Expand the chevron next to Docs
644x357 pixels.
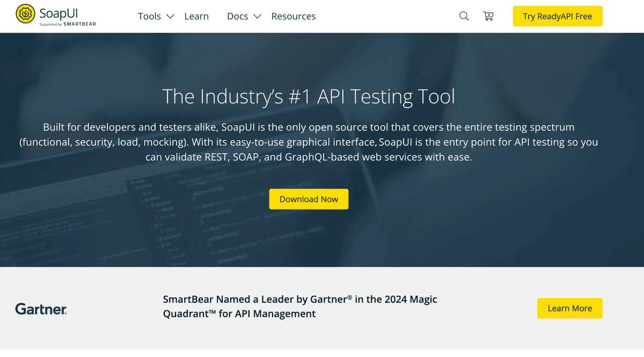(257, 17)
